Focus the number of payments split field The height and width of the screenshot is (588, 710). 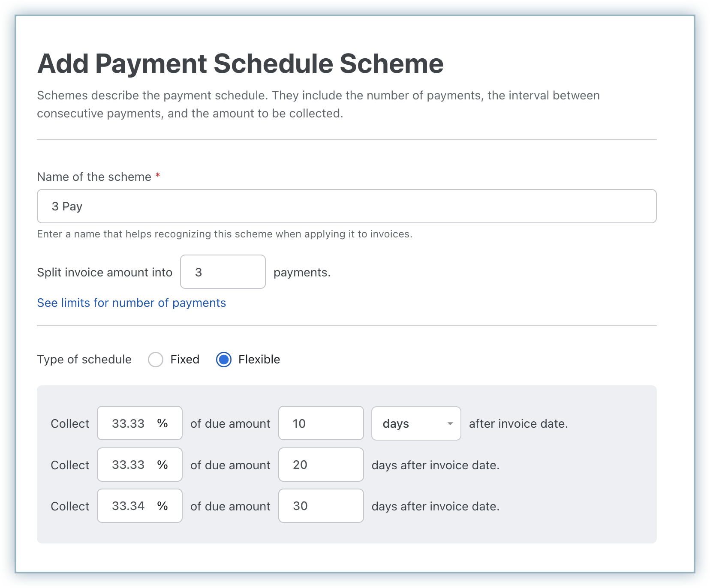click(223, 272)
